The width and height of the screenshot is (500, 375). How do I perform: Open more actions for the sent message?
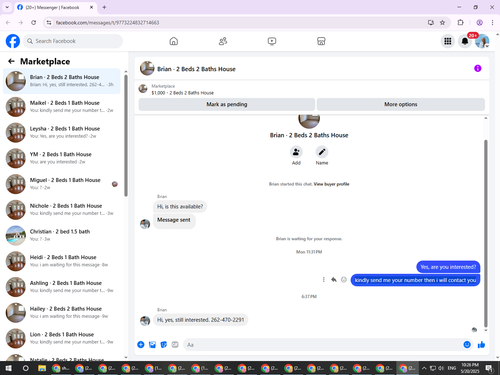323,280
